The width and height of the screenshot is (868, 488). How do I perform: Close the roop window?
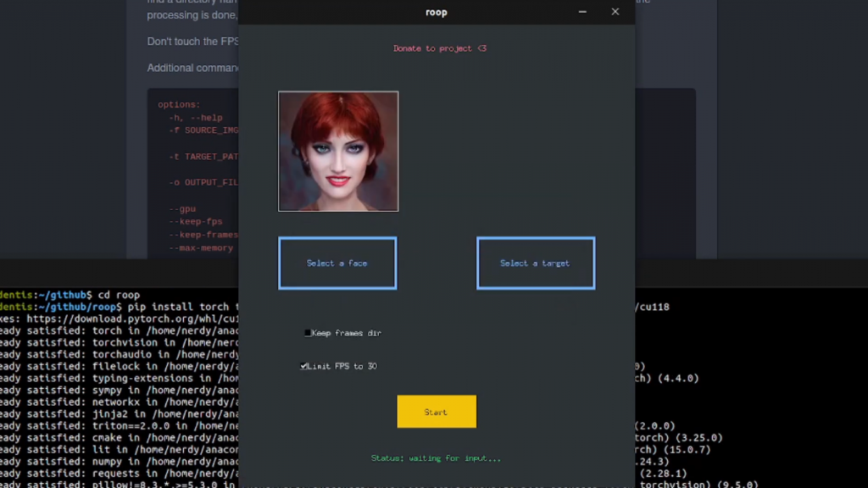point(615,12)
